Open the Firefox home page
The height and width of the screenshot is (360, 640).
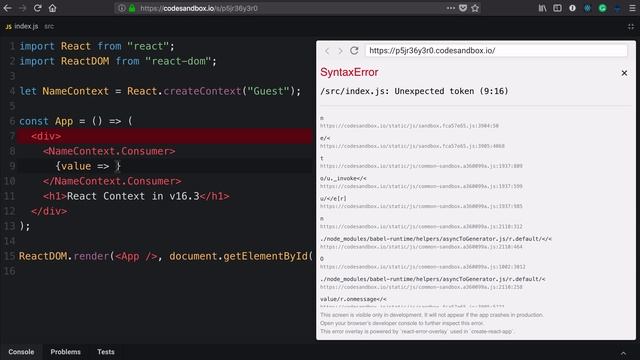pos(52,8)
